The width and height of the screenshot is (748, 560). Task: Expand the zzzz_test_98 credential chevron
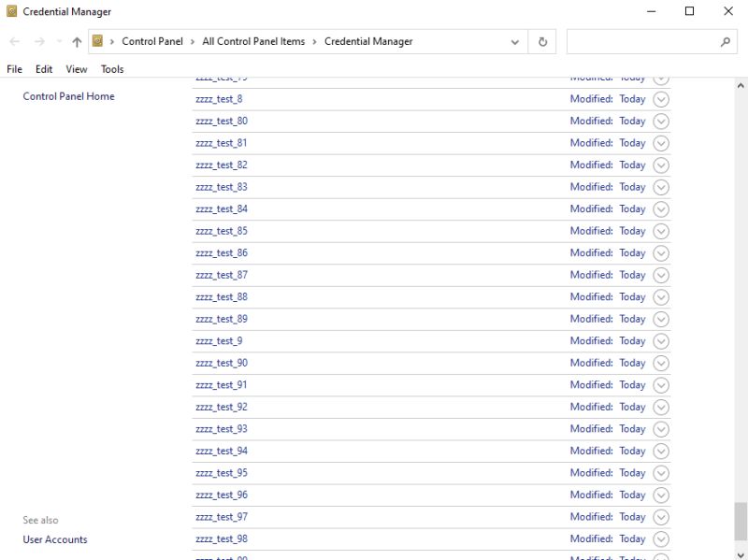click(661, 539)
